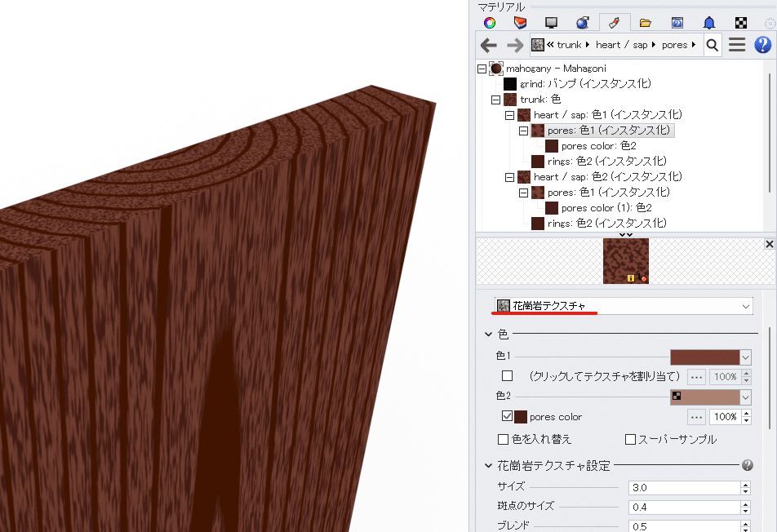Image resolution: width=777 pixels, height=532 pixels.
Task: Click the サイズ value field 3.0
Action: [x=685, y=488]
